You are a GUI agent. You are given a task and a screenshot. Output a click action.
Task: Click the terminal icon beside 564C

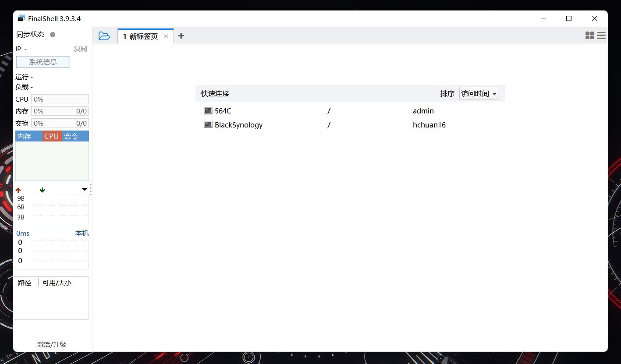(208, 111)
